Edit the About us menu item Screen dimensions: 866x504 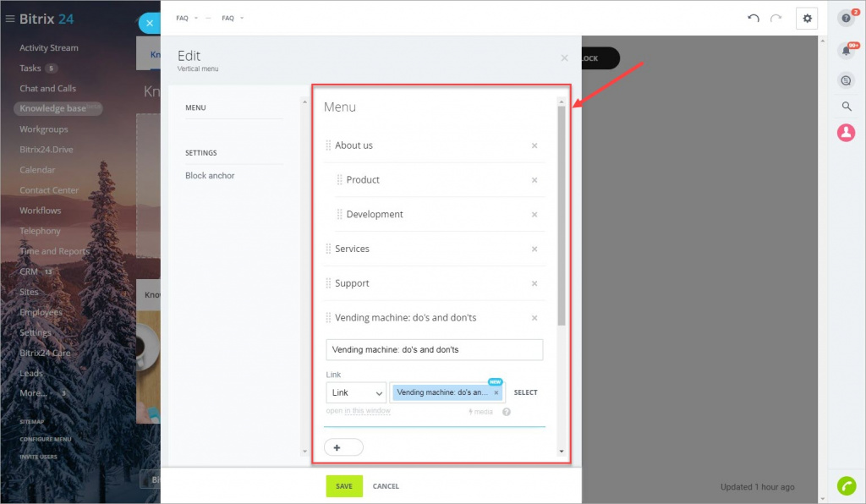pos(354,145)
